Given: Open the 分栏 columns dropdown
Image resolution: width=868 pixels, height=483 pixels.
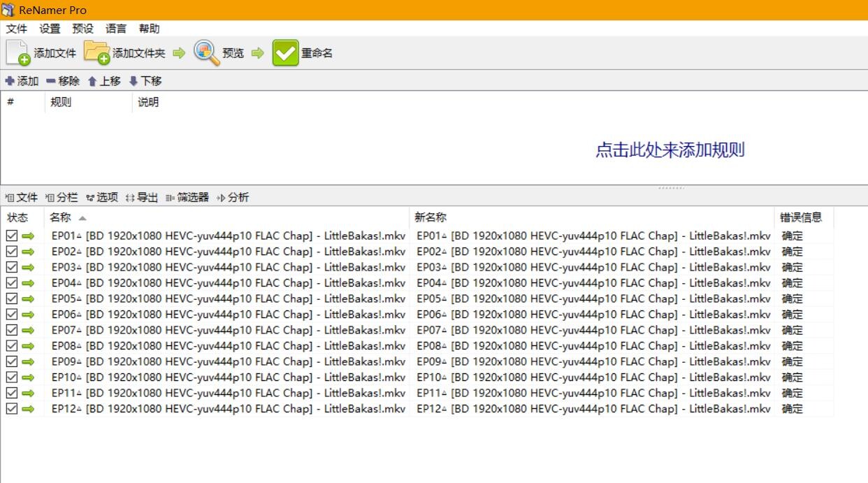Looking at the screenshot, I should coord(62,198).
